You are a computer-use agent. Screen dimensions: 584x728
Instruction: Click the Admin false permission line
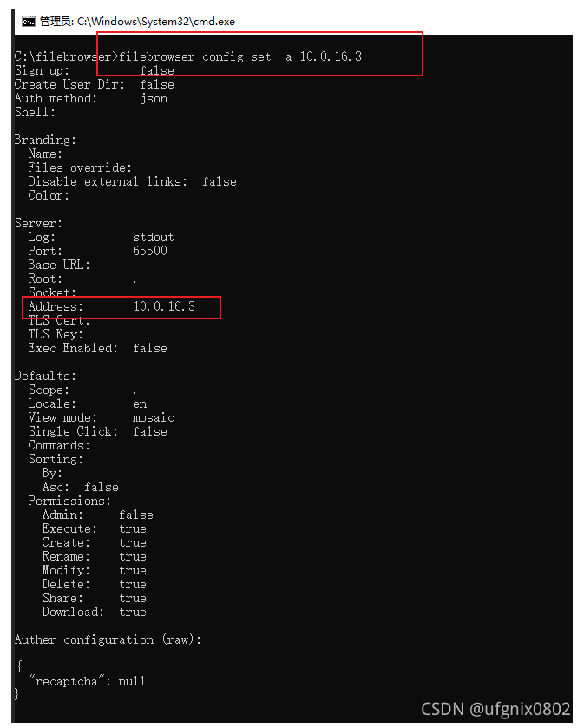click(97, 515)
